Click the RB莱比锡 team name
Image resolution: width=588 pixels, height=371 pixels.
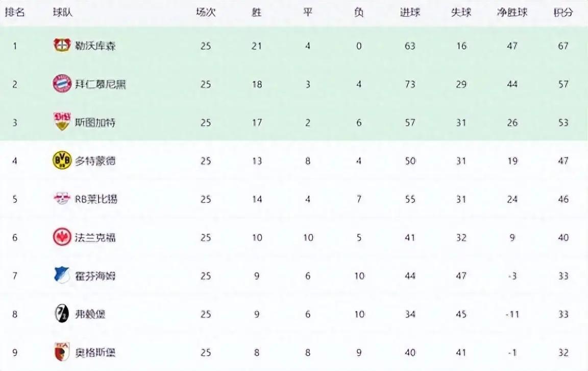click(x=96, y=199)
